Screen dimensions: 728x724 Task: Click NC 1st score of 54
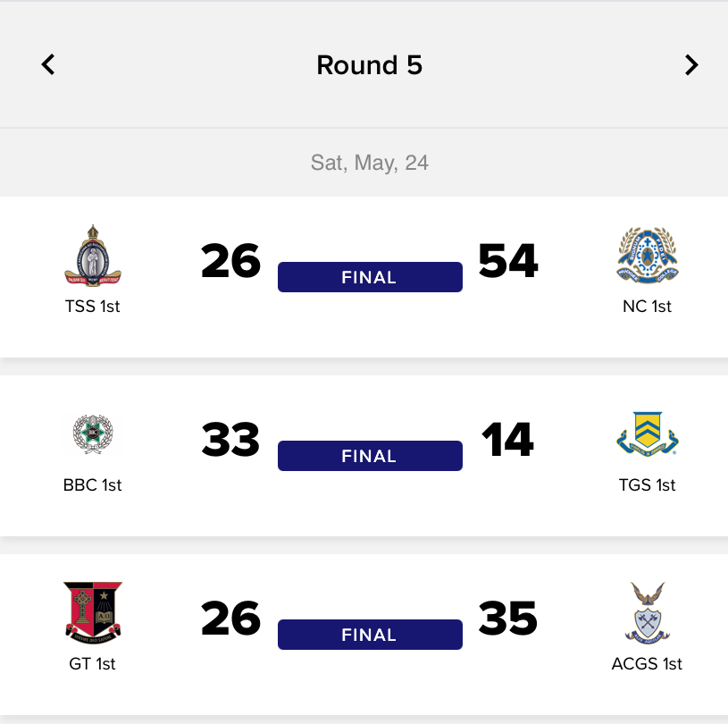(x=508, y=261)
